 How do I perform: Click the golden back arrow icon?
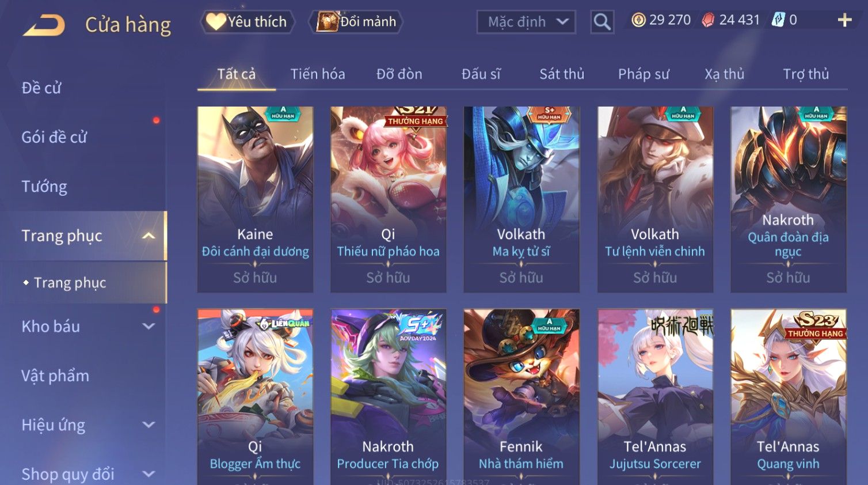pyautogui.click(x=44, y=25)
